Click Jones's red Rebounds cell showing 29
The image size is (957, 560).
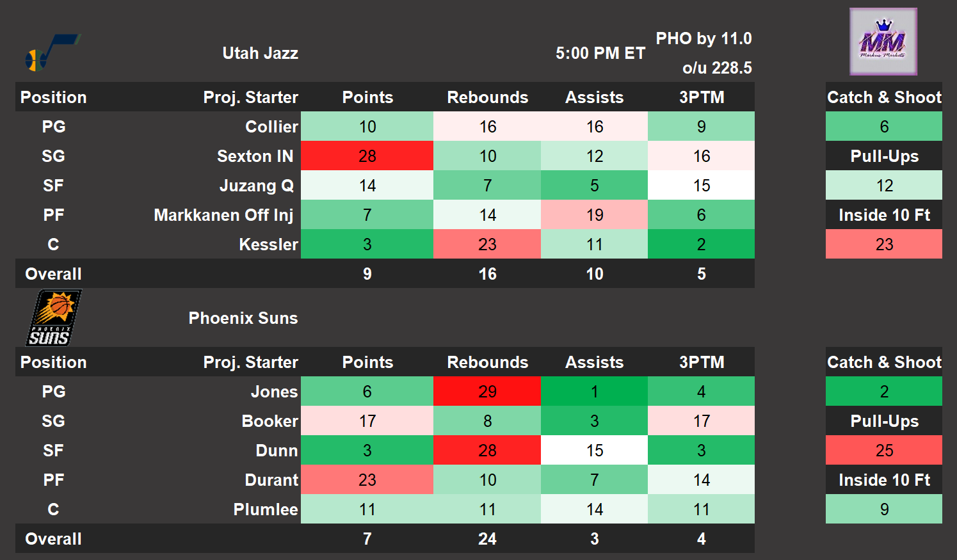coord(487,392)
